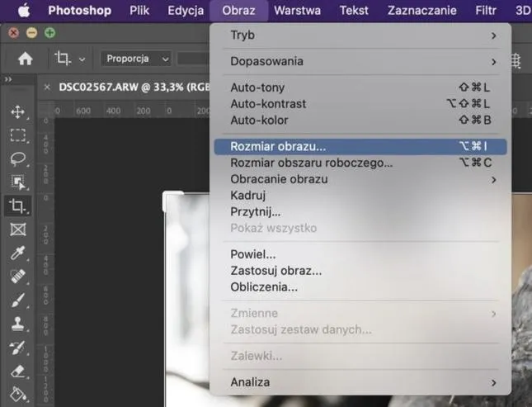Select the Frame tool
This screenshot has width=532, height=407.
[17, 230]
